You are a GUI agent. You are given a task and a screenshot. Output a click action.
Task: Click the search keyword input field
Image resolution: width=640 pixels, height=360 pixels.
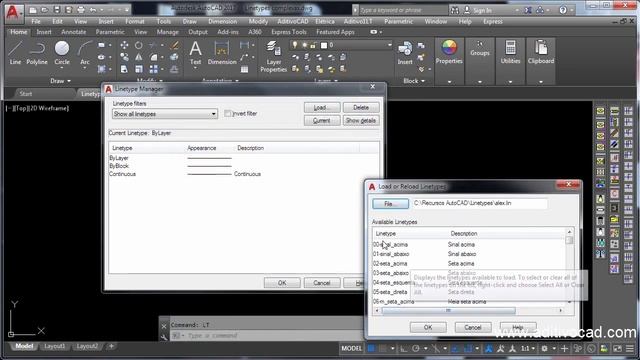pos(402,10)
